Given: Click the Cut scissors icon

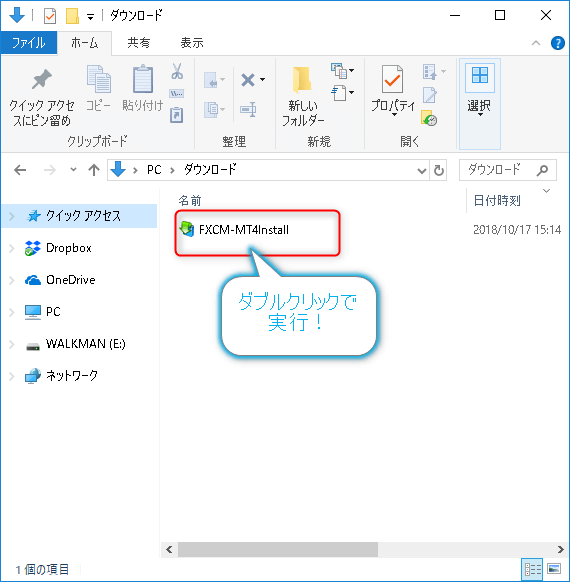Looking at the screenshot, I should [177, 71].
